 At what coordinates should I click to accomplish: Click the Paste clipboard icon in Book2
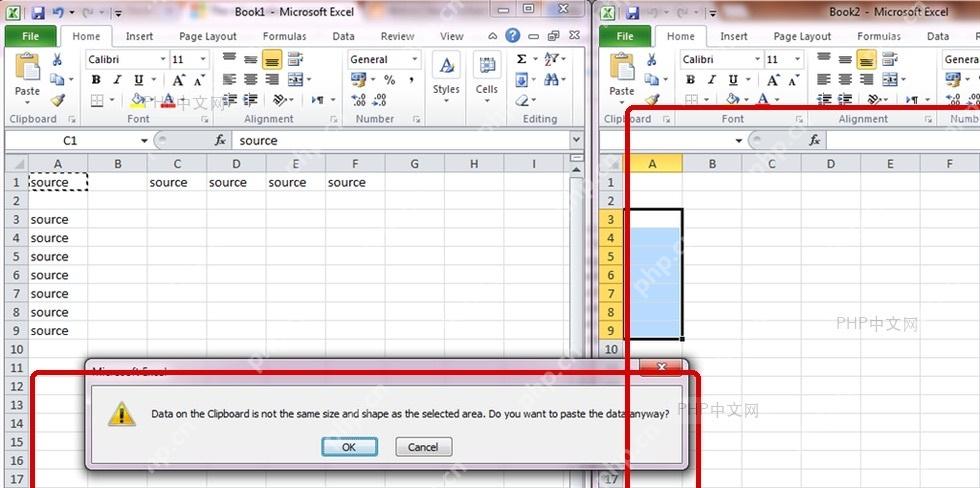[621, 67]
